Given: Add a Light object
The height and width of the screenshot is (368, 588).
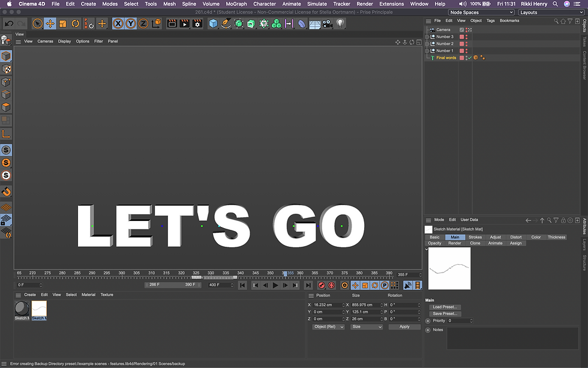Looking at the screenshot, I should 340,23.
